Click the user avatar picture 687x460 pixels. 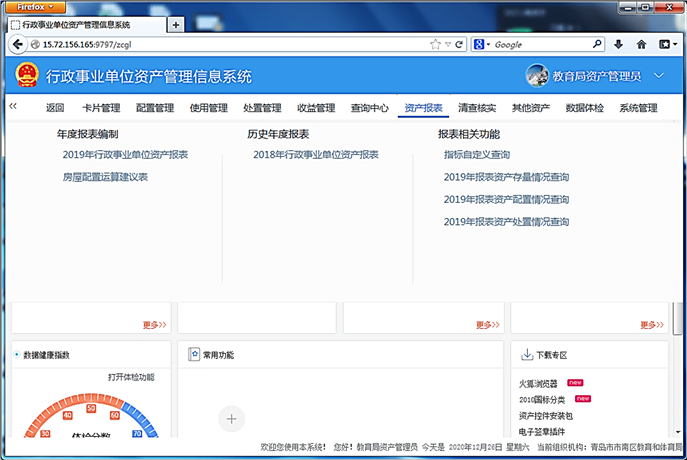click(x=537, y=76)
